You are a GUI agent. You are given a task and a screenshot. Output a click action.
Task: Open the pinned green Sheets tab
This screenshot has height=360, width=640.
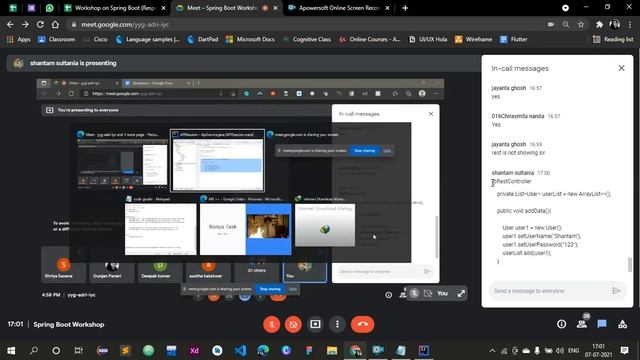tap(13, 8)
